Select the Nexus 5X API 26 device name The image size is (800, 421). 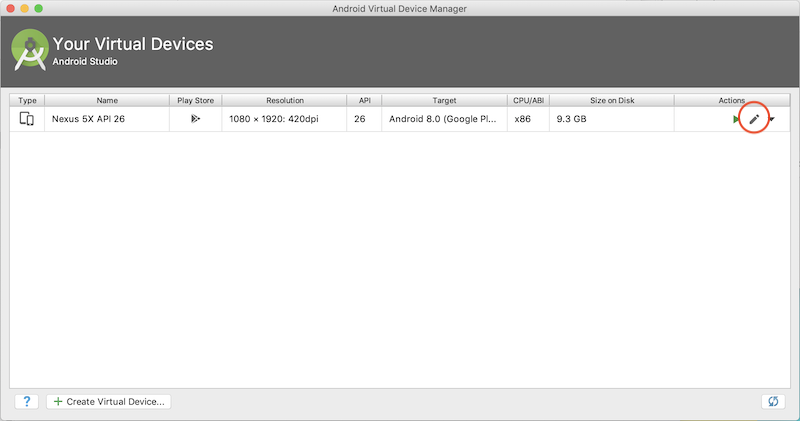[88, 119]
